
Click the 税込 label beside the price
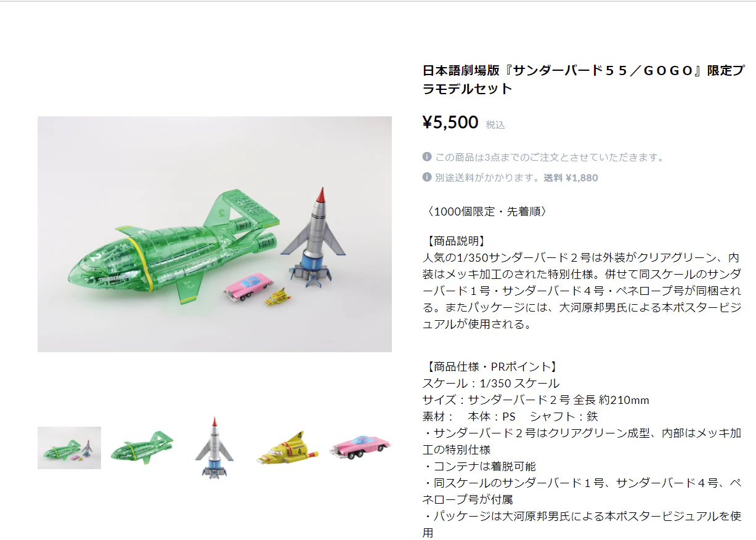point(495,124)
